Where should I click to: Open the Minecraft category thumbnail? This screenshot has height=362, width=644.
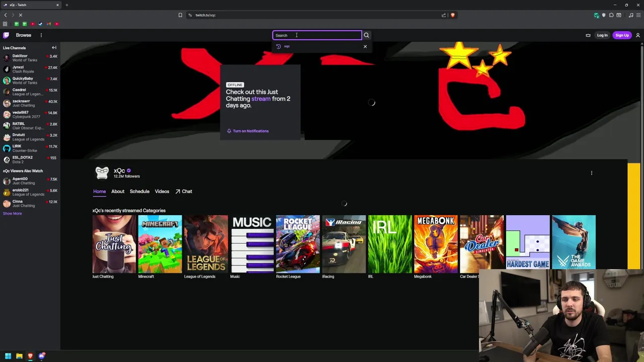coord(160,244)
